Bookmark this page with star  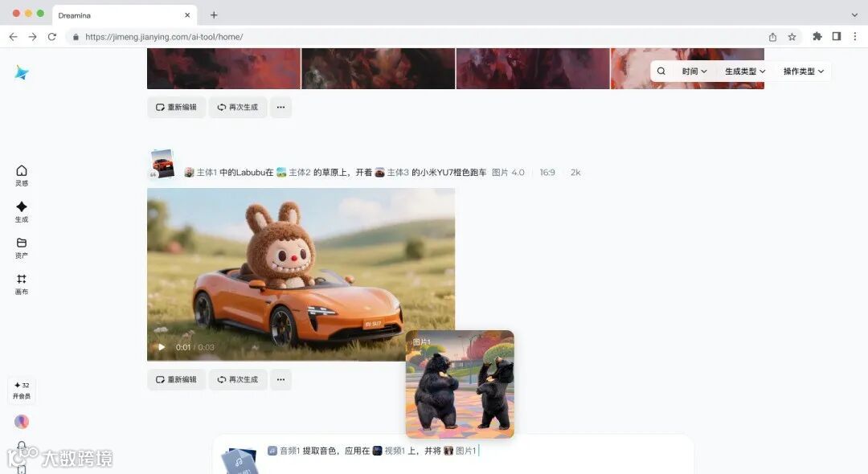(792, 36)
